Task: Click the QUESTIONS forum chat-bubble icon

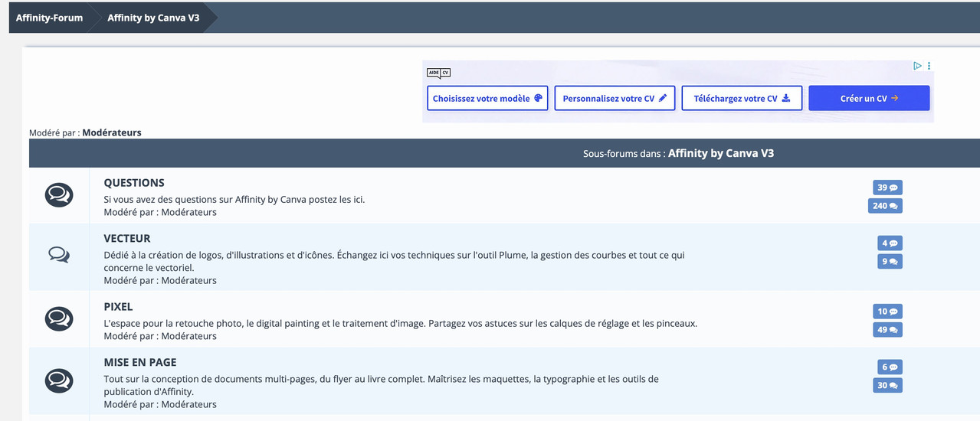Action: tap(59, 195)
